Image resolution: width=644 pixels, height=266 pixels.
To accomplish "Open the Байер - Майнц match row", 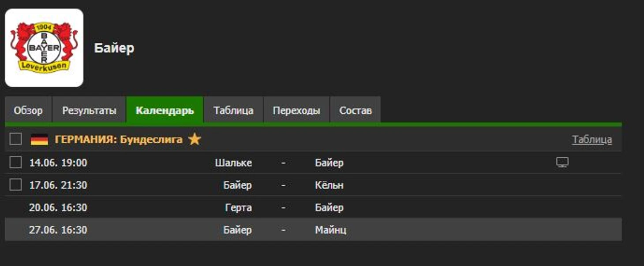I will click(x=313, y=230).
